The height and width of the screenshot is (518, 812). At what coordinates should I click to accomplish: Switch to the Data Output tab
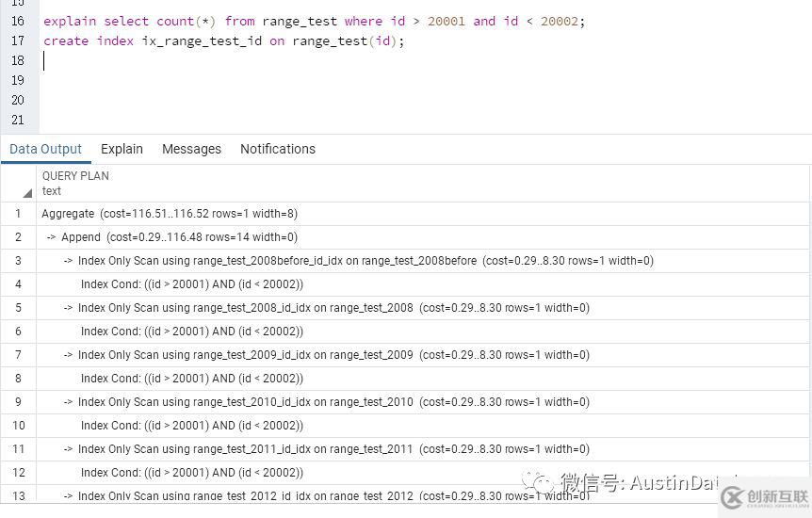[x=45, y=149]
